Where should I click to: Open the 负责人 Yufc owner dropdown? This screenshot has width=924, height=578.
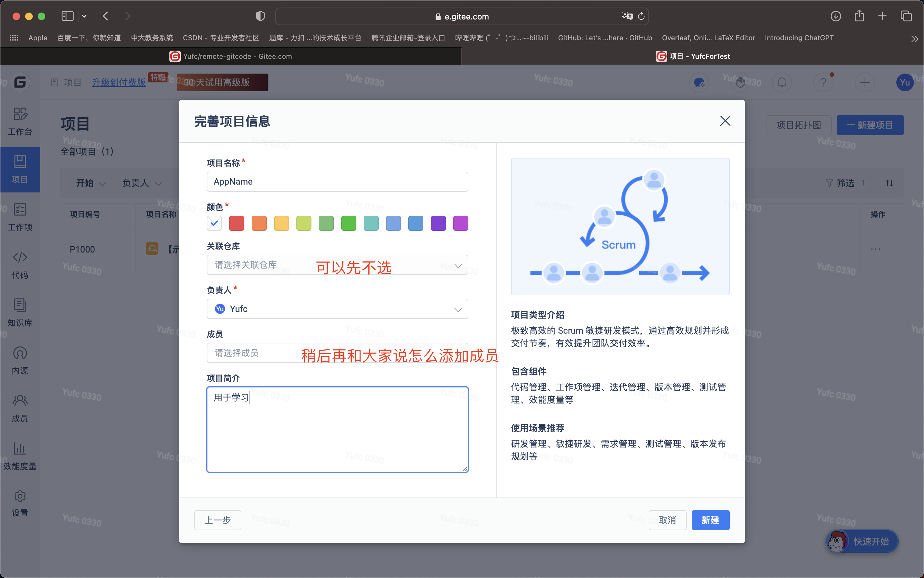[x=337, y=309]
